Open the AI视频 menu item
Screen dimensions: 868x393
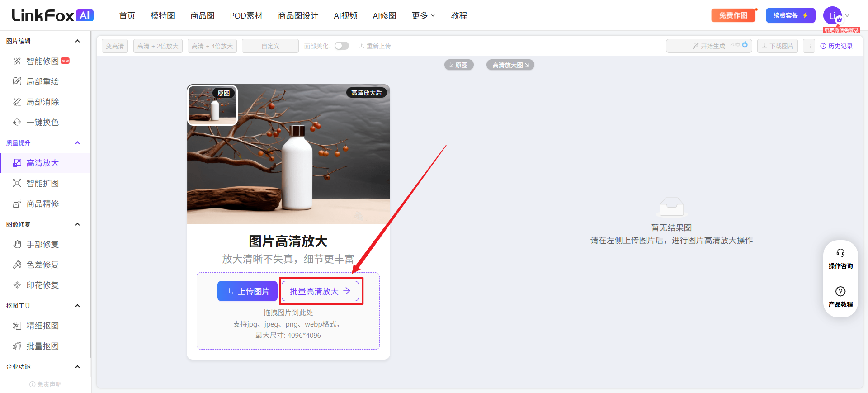pos(345,15)
